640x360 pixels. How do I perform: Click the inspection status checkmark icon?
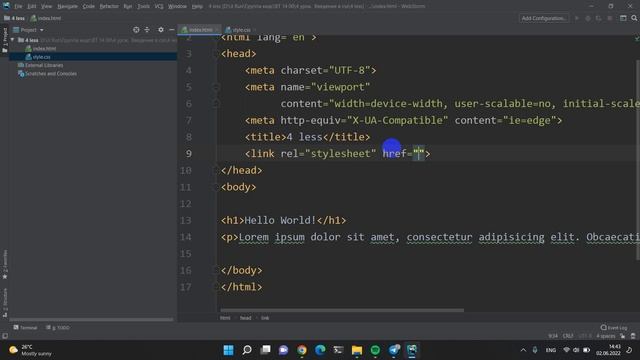[x=636, y=38]
